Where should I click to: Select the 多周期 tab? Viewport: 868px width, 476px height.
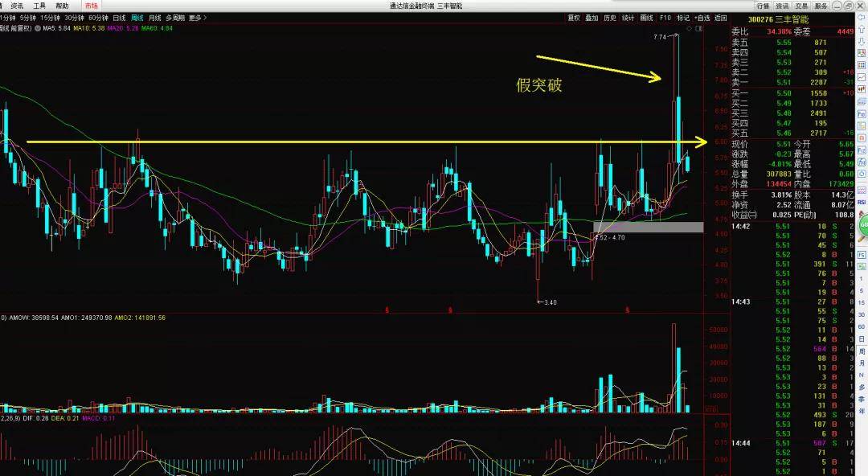[175, 18]
